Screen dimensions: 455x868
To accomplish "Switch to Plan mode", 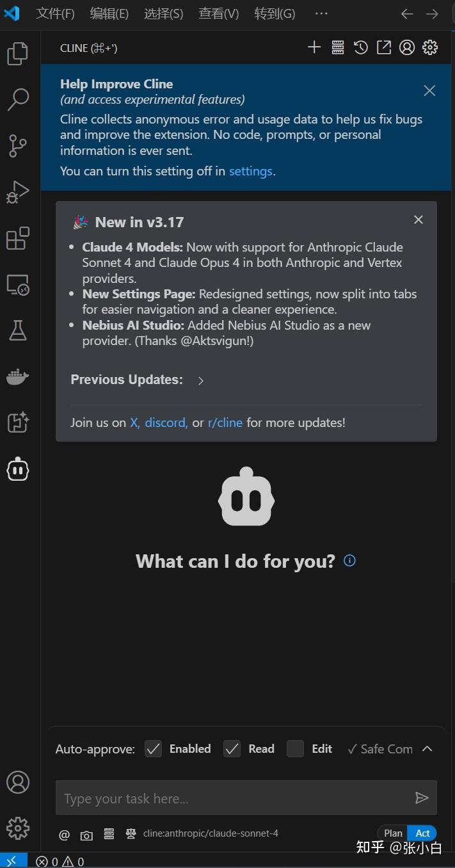I will pyautogui.click(x=393, y=833).
